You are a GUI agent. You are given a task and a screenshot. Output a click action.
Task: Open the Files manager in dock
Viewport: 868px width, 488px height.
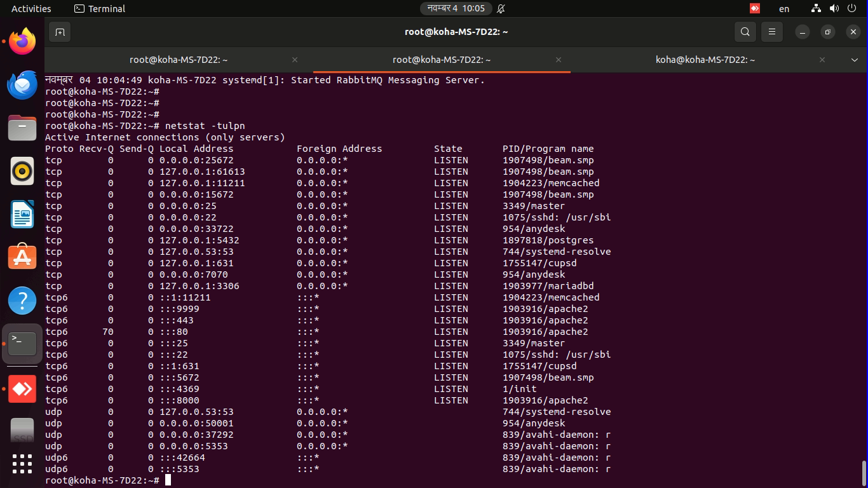[22, 128]
